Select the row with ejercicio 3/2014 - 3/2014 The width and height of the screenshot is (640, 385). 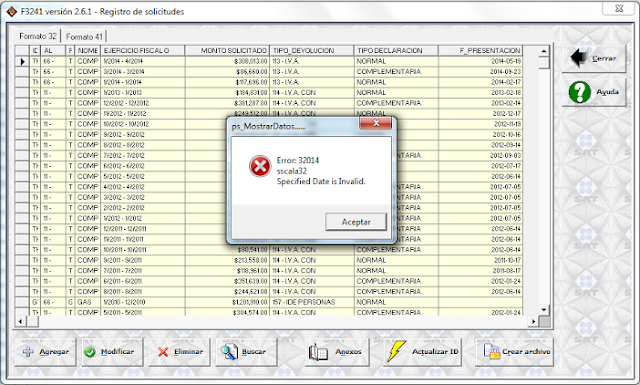pyautogui.click(x=269, y=71)
